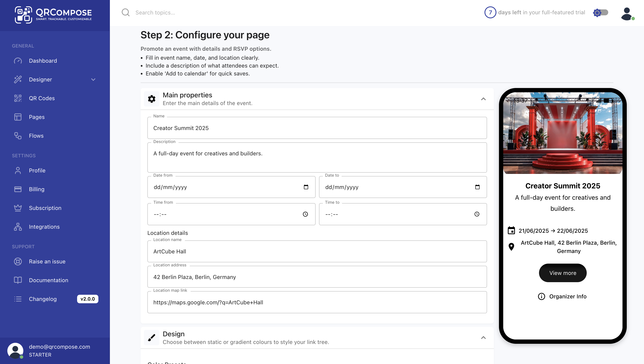Viewport: 644px width, 364px height.
Task: Click the search magnifier icon
Action: pyautogui.click(x=125, y=12)
